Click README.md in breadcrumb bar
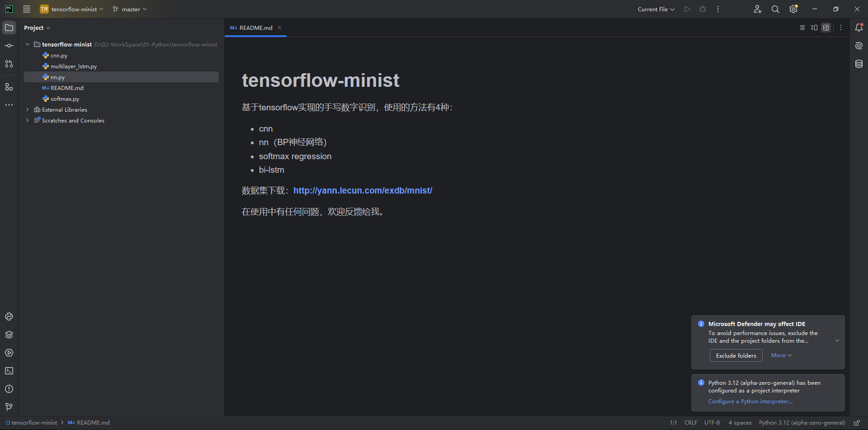The height and width of the screenshot is (430, 868). pyautogui.click(x=89, y=423)
